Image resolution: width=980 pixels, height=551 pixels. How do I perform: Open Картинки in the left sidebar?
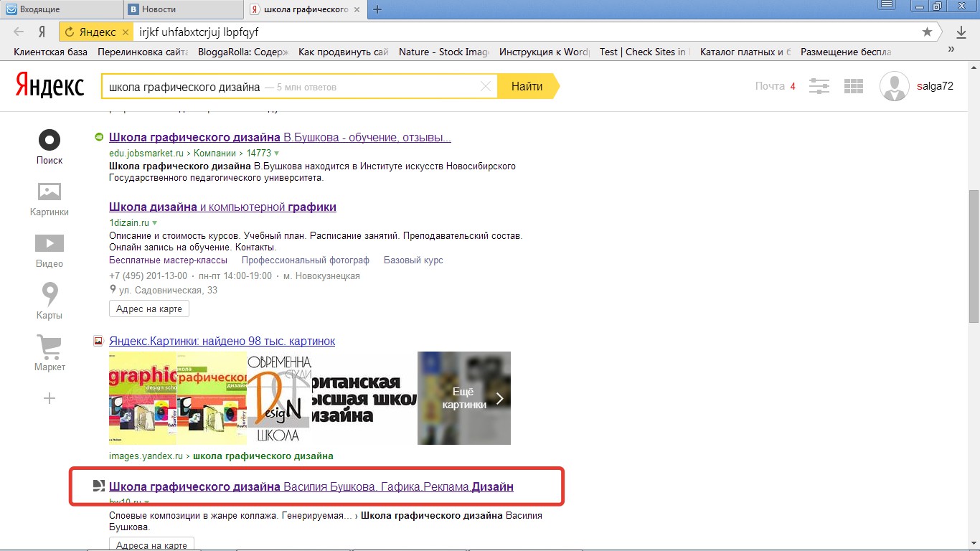(50, 199)
